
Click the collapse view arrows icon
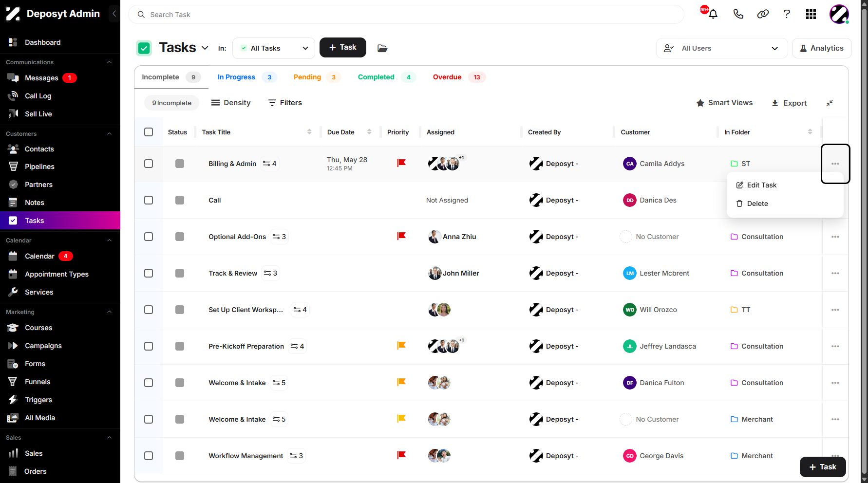(830, 103)
